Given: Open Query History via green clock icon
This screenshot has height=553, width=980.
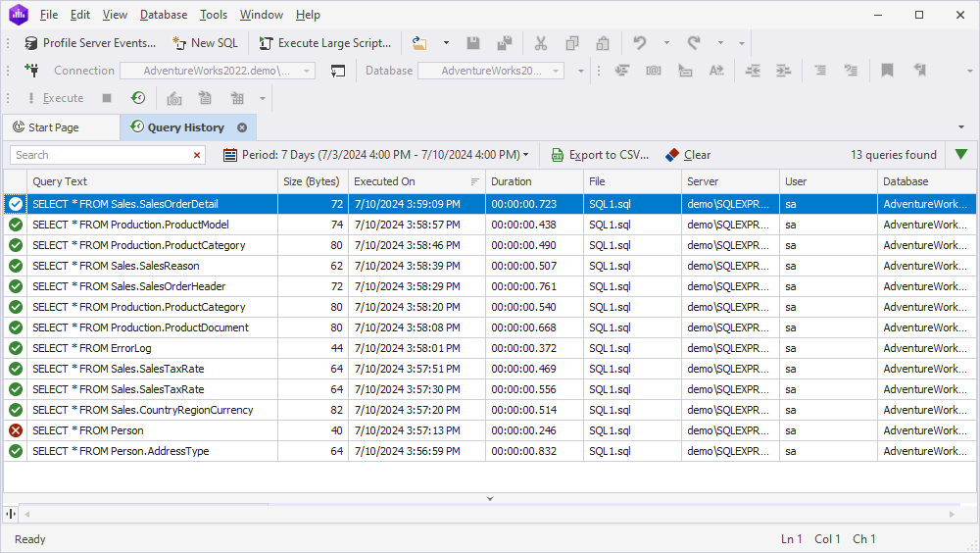Looking at the screenshot, I should 138,98.
